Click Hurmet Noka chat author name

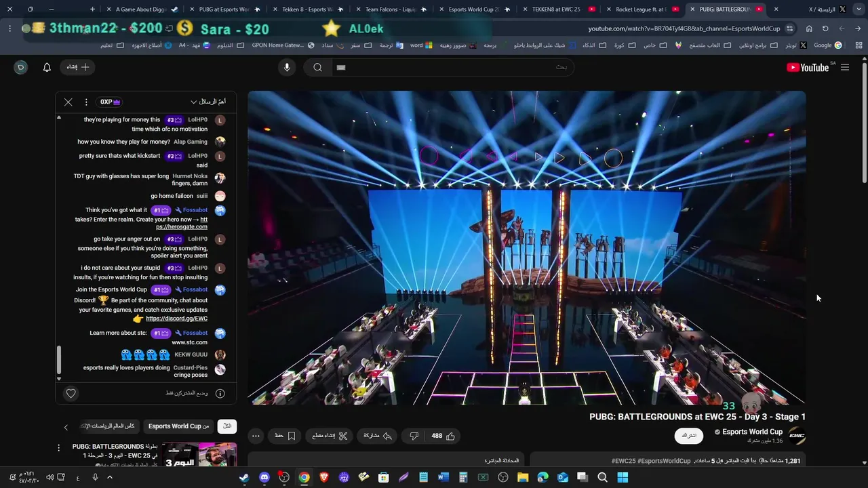pyautogui.click(x=190, y=176)
